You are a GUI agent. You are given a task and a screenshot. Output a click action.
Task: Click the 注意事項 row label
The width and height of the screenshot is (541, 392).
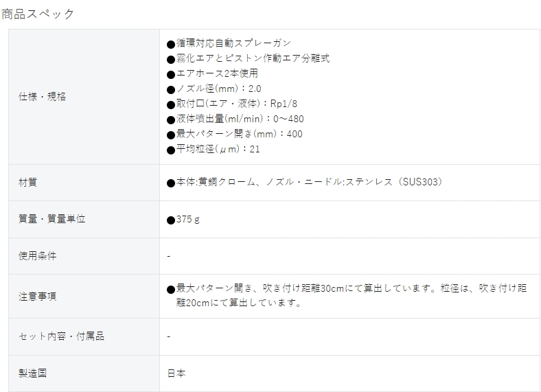37,297
